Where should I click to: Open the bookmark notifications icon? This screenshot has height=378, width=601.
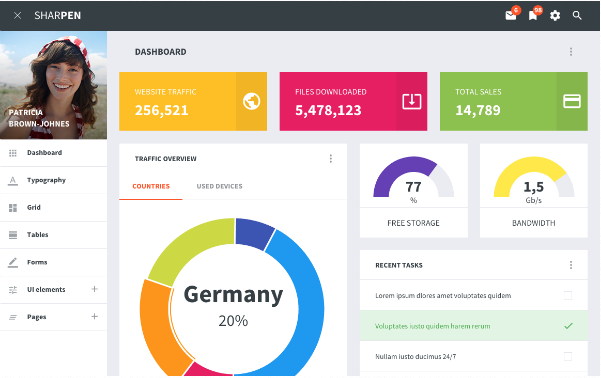[533, 15]
